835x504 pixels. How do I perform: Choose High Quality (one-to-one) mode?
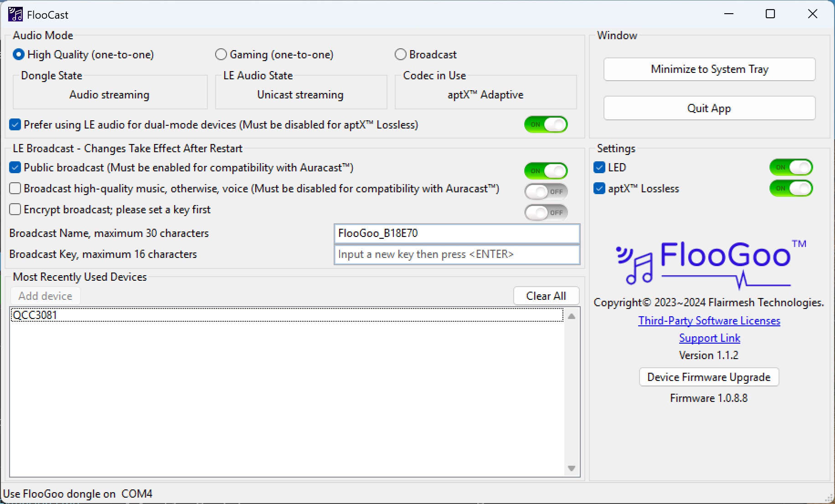(19, 55)
